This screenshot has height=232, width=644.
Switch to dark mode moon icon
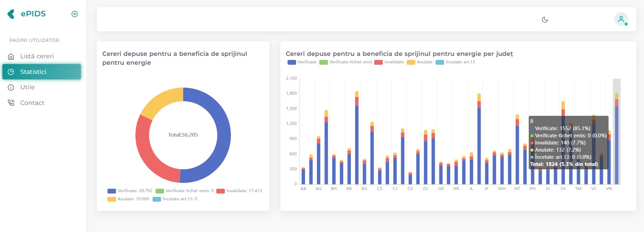pos(545,19)
